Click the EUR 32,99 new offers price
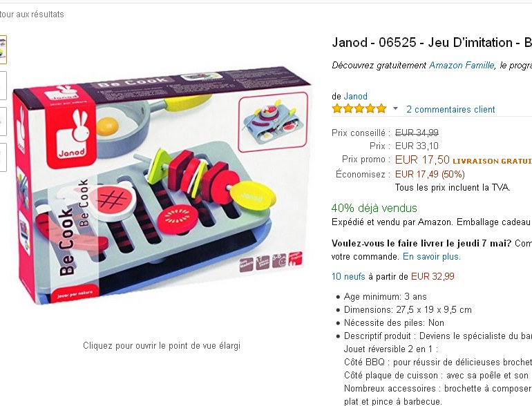Screen dimensions: 532x406 pos(433,276)
